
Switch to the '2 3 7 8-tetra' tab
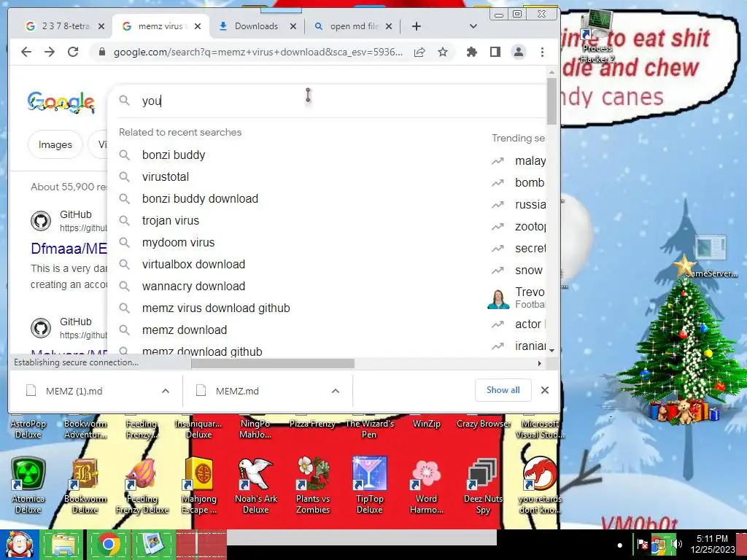[60, 26]
